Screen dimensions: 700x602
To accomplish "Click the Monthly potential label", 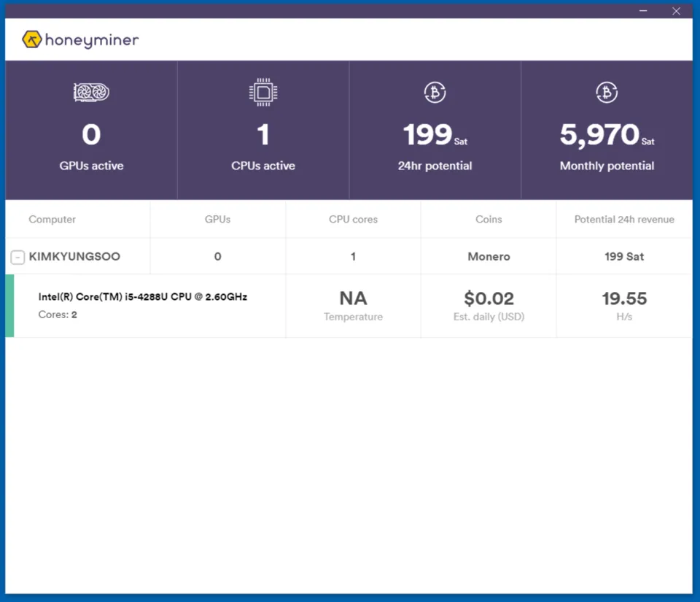I will coord(607,166).
